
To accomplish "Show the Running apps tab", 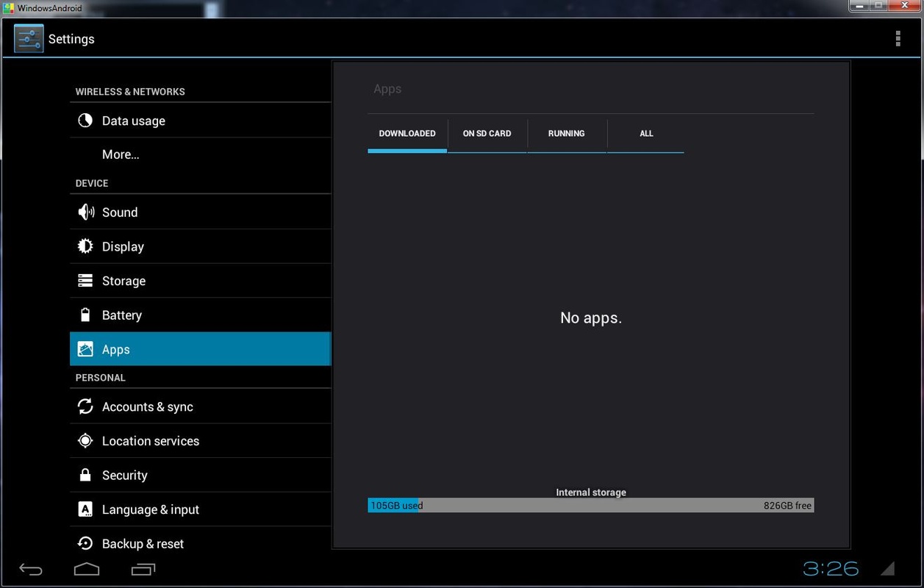I will (x=566, y=134).
